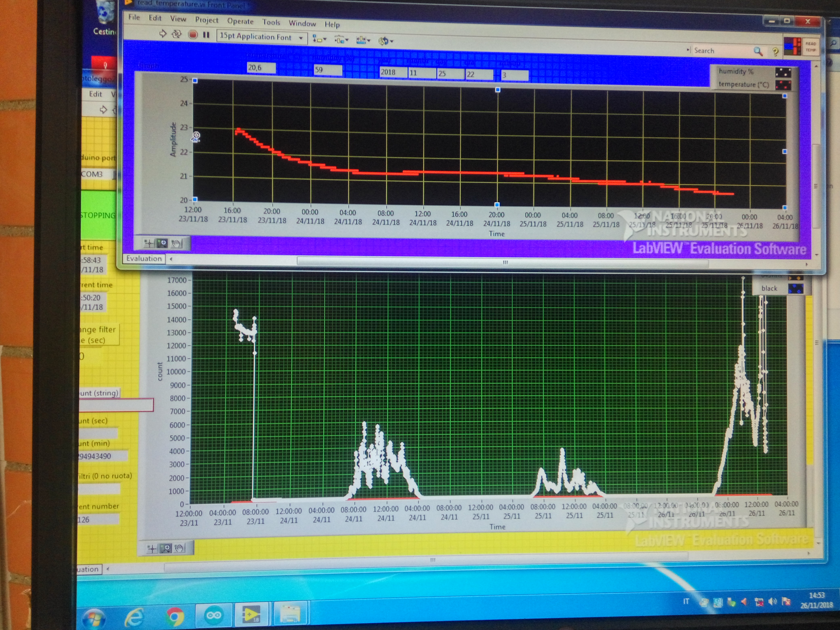Select the zoom tool on temperature graph palette
This screenshot has height=630, width=840.
[x=162, y=243]
